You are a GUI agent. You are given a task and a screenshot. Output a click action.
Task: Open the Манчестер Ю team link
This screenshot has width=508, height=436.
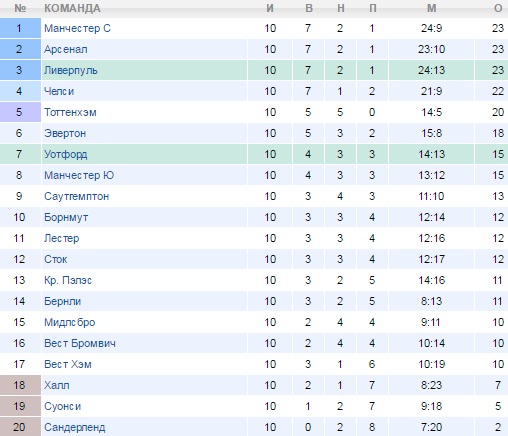[x=79, y=175]
